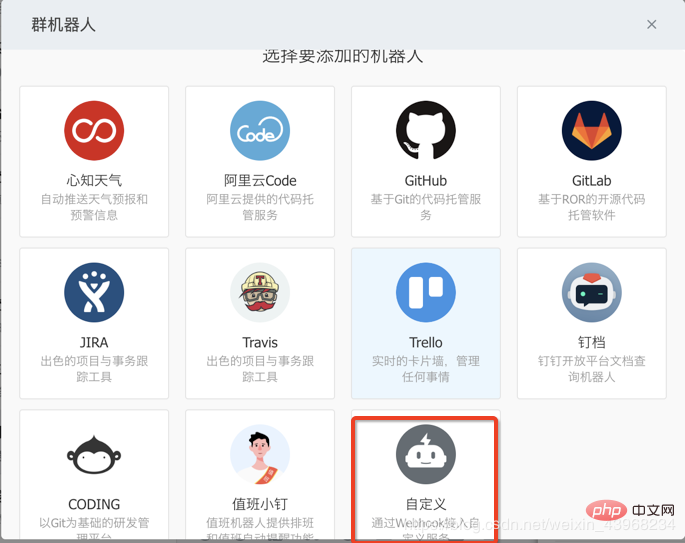Click Travis description 出色的项目与事务跟踪工具
This screenshot has height=543, width=685.
coord(260,369)
